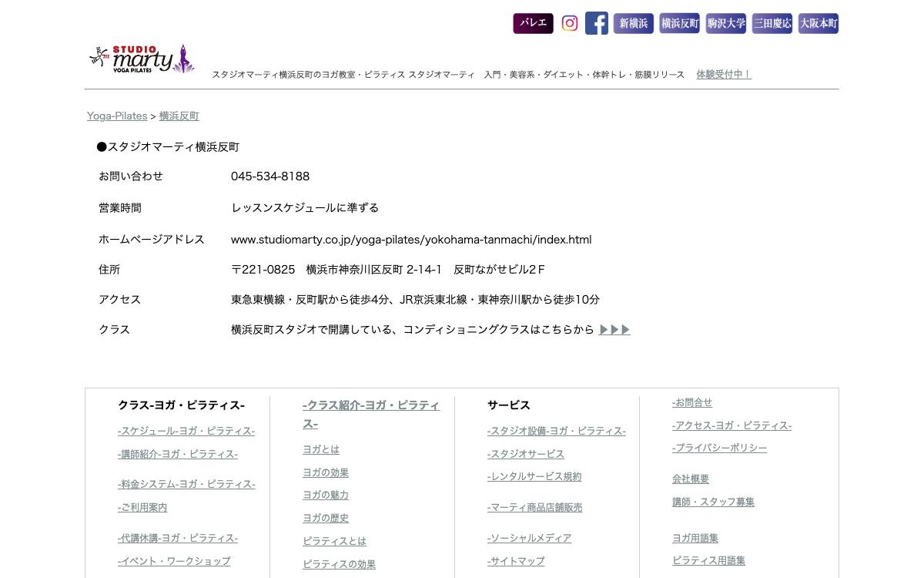Open ヨガの歴史 link
This screenshot has height=578, width=924.
click(326, 519)
